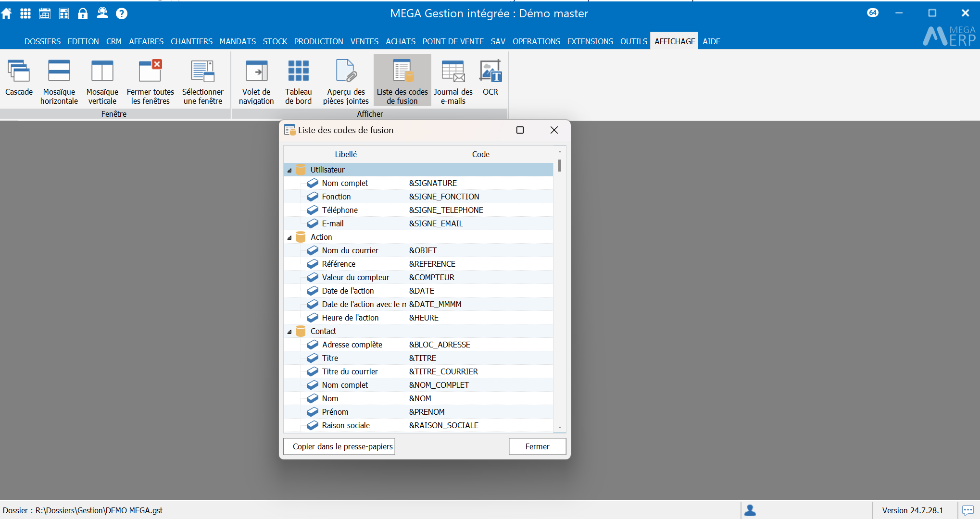Open the OCR tool
The width and height of the screenshot is (980, 519).
(490, 78)
